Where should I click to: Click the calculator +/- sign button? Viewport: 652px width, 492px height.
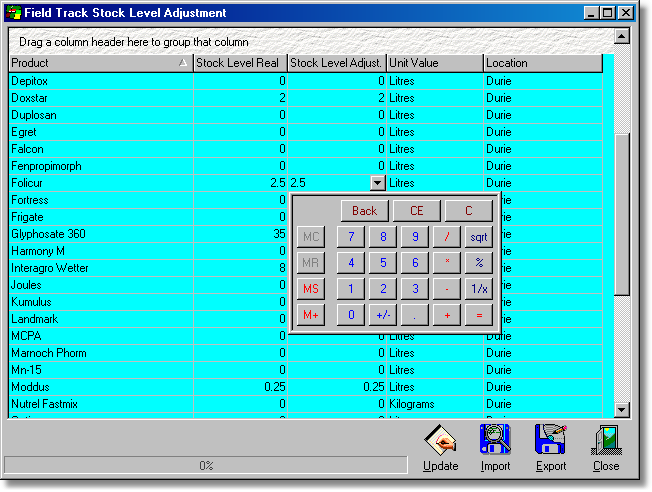click(x=383, y=315)
